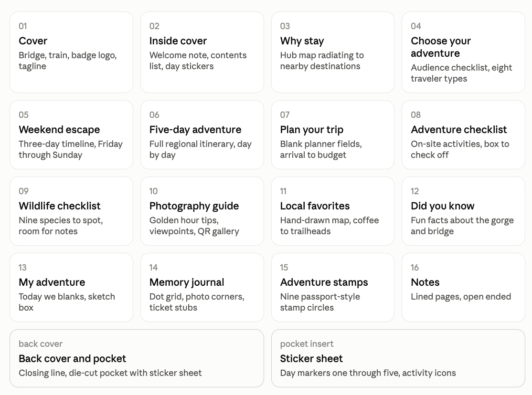Click the Photography guide card
532x395 pixels.
point(202,211)
